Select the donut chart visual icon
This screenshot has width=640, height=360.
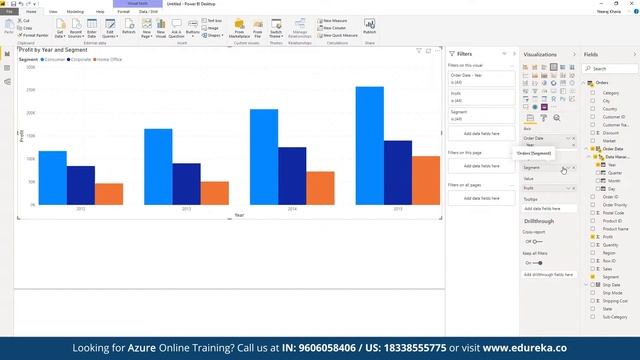pos(553,83)
